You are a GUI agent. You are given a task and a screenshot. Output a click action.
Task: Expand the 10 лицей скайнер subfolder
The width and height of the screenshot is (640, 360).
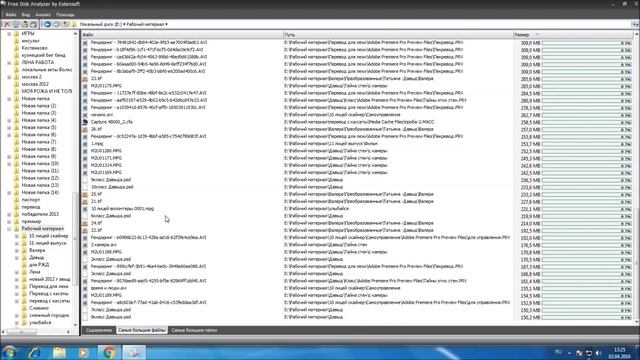pyautogui.click(x=17, y=236)
